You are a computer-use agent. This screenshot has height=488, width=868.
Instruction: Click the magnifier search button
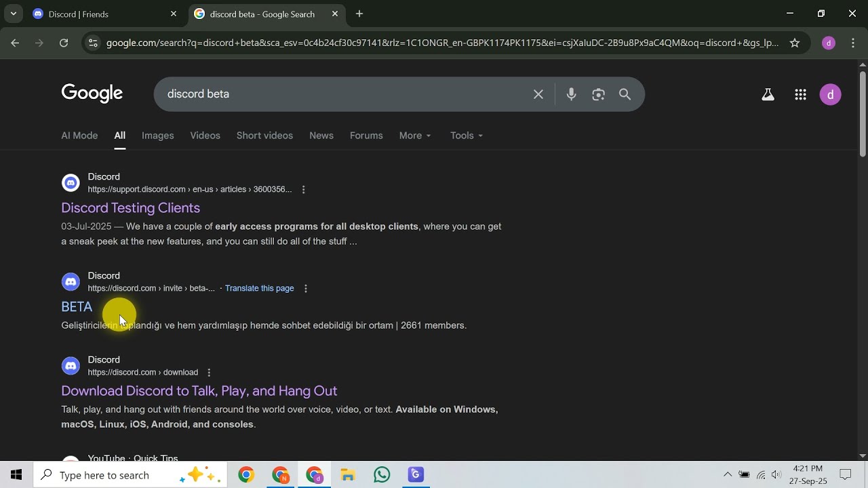coord(625,94)
